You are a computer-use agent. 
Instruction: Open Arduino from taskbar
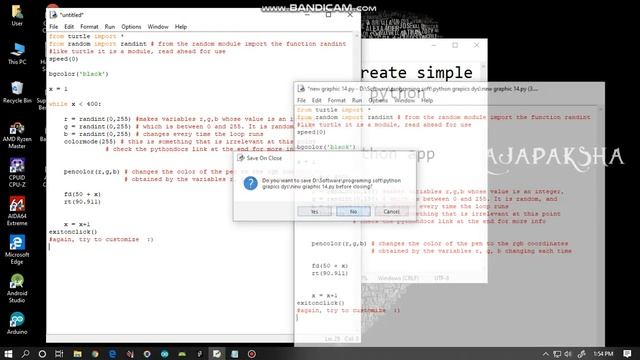pos(164,353)
